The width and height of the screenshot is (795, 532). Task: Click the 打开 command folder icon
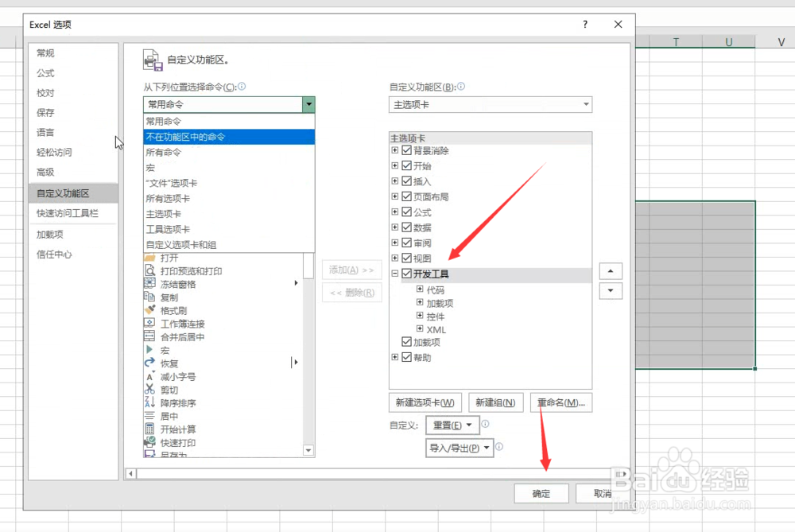[149, 258]
